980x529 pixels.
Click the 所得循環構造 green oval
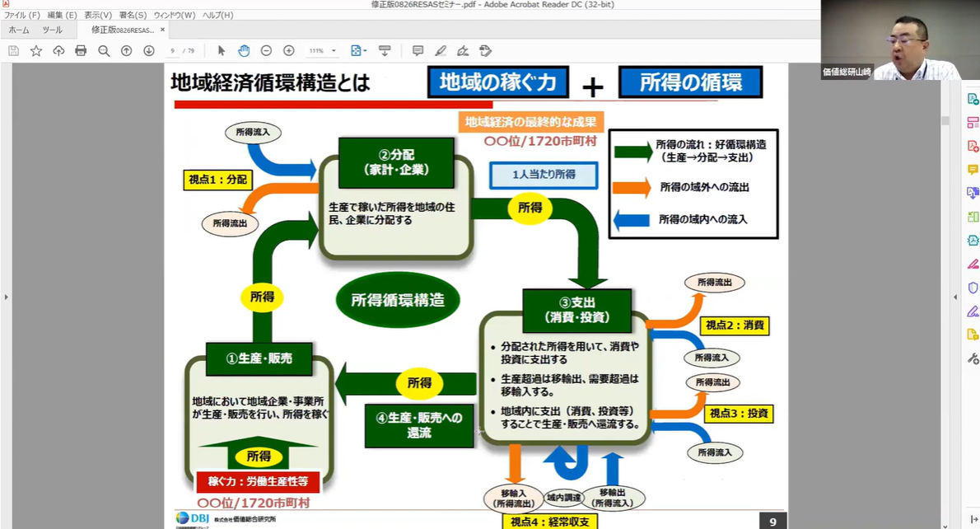398,300
